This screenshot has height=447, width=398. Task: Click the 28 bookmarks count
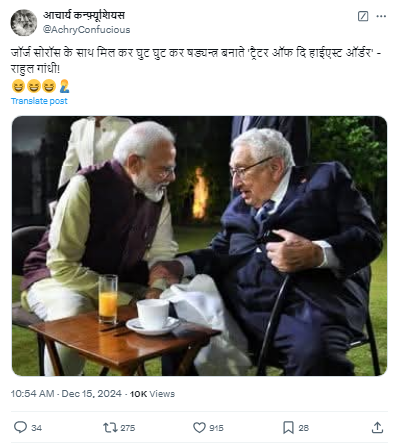(x=303, y=428)
